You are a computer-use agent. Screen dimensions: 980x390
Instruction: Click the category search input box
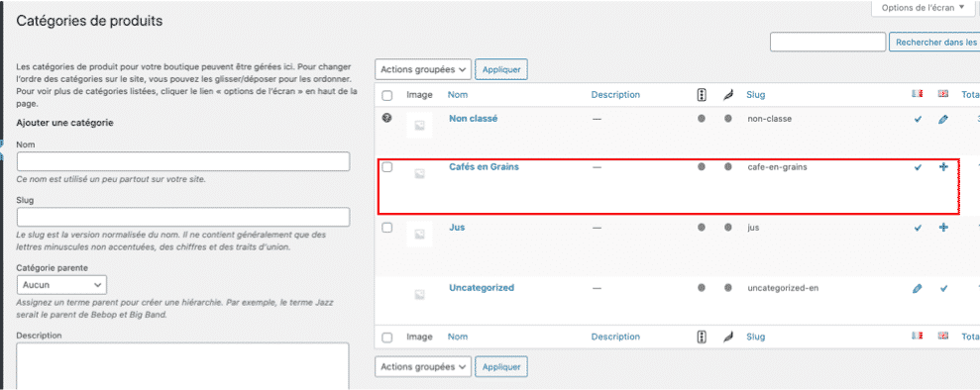(x=827, y=42)
